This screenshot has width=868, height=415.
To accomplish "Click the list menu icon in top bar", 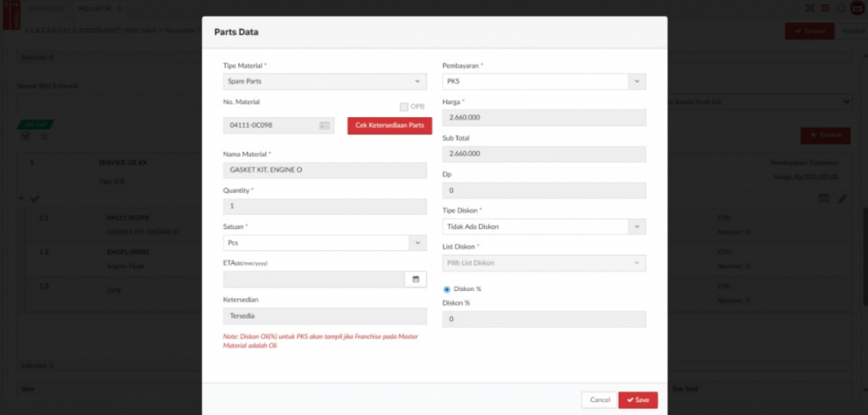I will (x=825, y=8).
